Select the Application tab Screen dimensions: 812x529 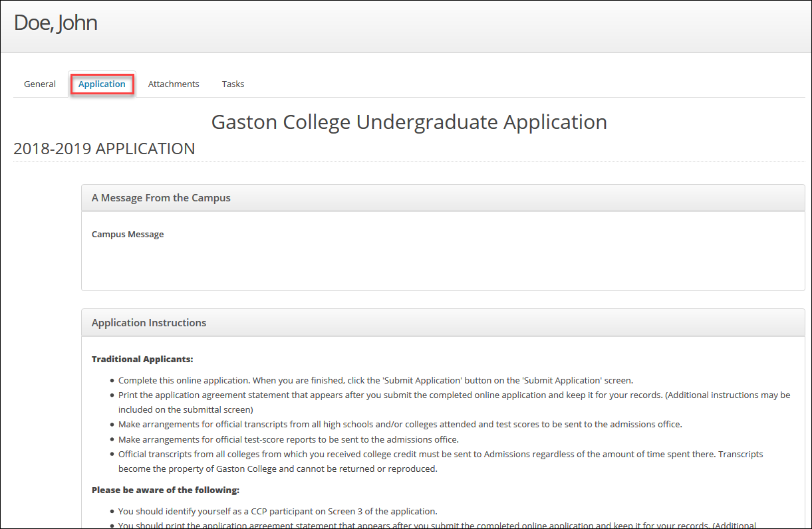[x=102, y=84]
